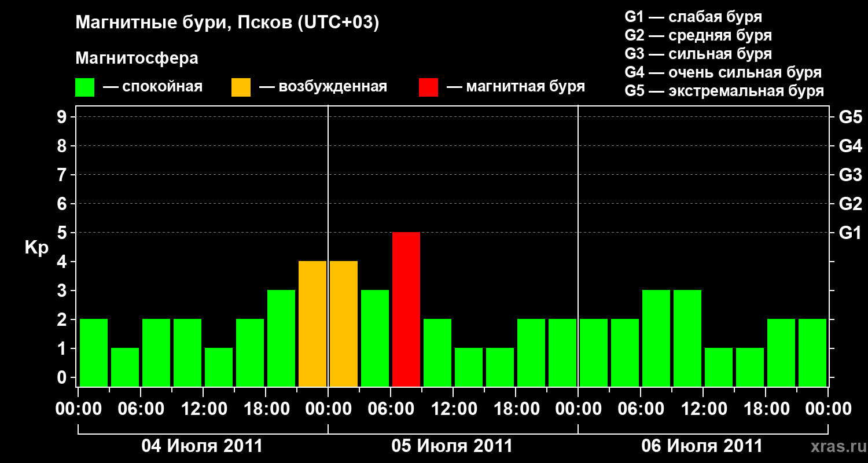Select the line «G1 — слабая буря»

(x=693, y=17)
